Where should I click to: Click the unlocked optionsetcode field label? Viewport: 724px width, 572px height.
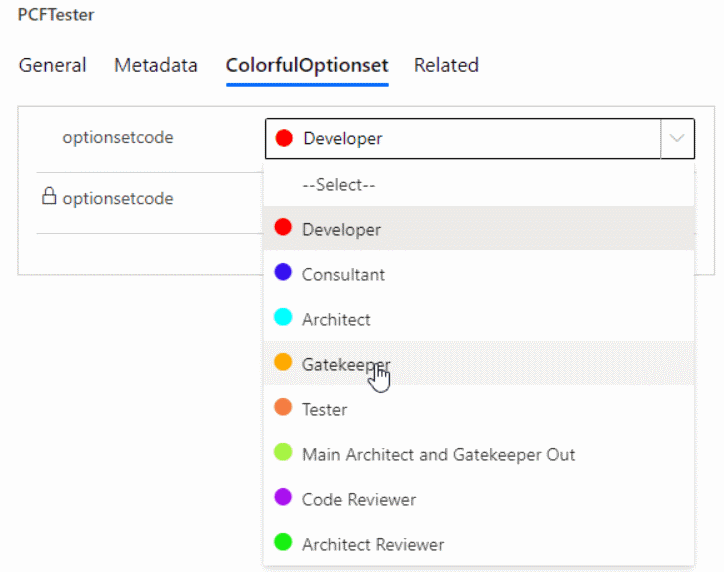(x=118, y=138)
